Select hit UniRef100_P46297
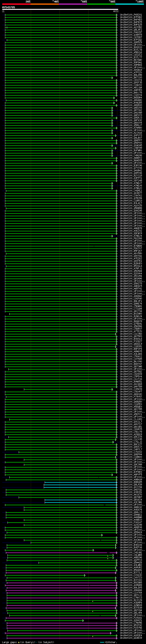The image size is (146, 644). pyautogui.click(x=131, y=32)
